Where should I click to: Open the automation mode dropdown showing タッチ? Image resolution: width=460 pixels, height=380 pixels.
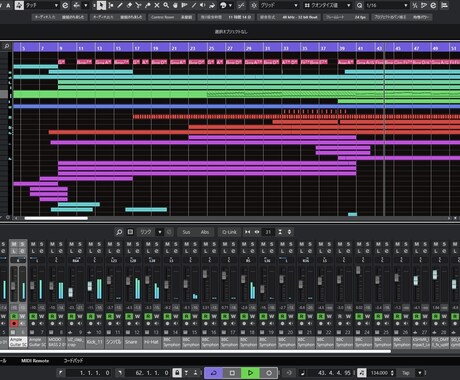[56, 5]
